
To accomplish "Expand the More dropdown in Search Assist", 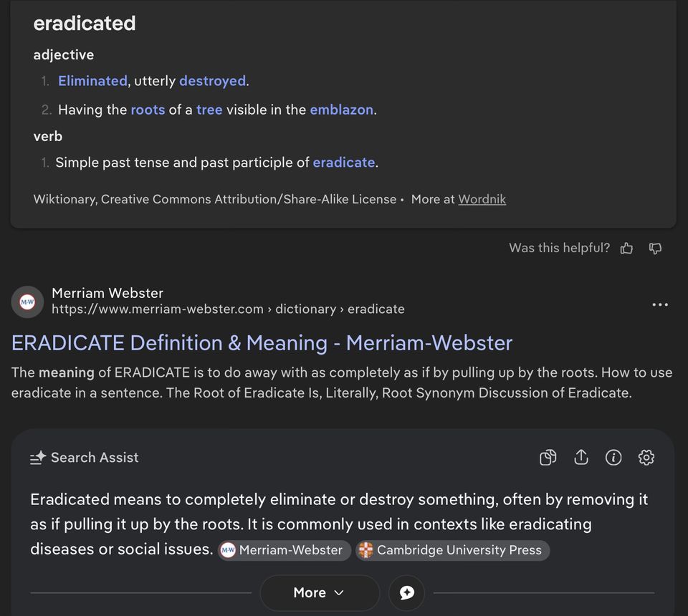I will point(320,593).
